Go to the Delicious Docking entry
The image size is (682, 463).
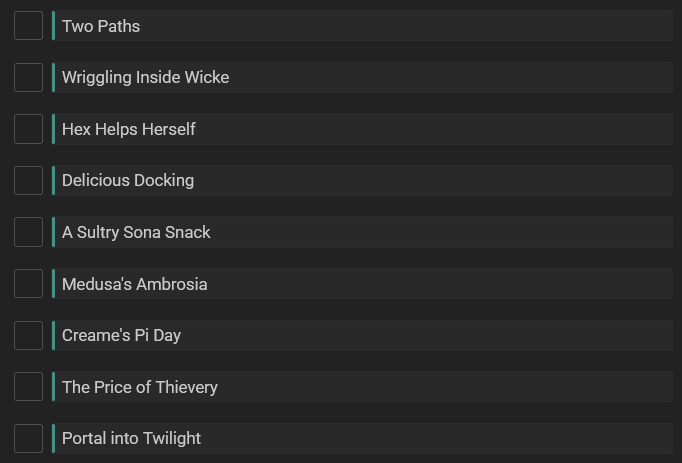(128, 180)
